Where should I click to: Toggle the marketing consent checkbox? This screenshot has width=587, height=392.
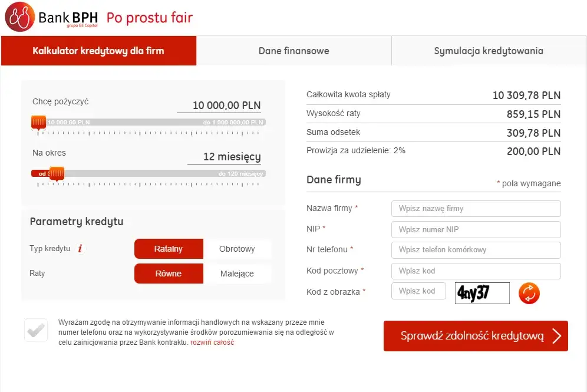pyautogui.click(x=36, y=330)
